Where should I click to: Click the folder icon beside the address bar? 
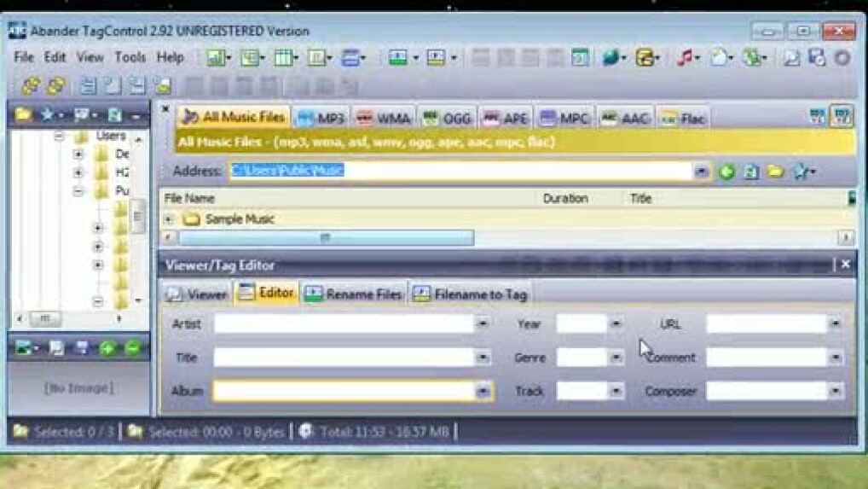coord(775,172)
